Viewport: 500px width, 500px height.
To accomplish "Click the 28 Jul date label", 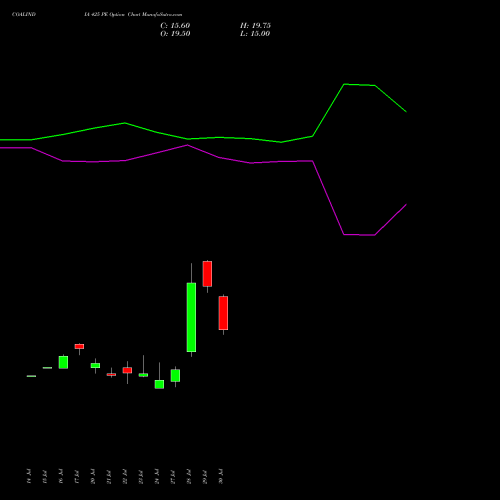I will (x=189, y=476).
